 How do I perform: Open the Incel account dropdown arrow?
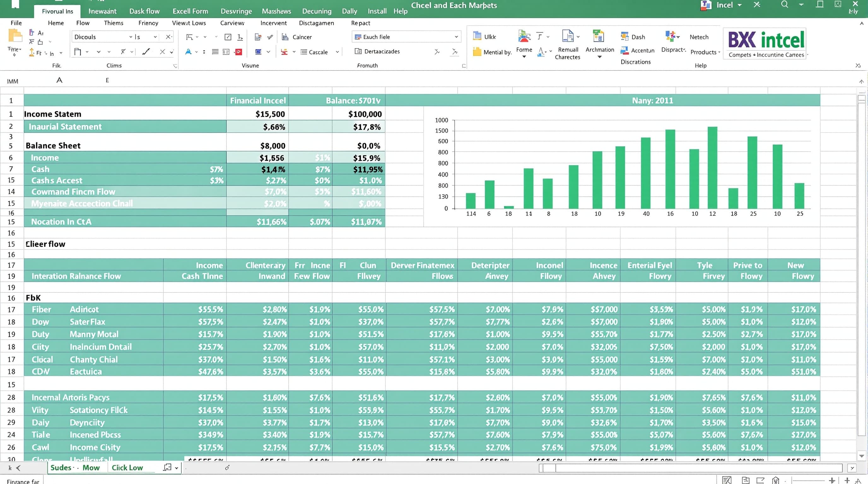click(739, 5)
